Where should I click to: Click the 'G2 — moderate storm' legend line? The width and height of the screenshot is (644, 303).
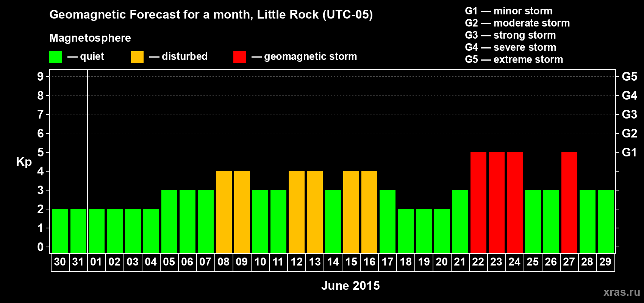[x=517, y=23]
